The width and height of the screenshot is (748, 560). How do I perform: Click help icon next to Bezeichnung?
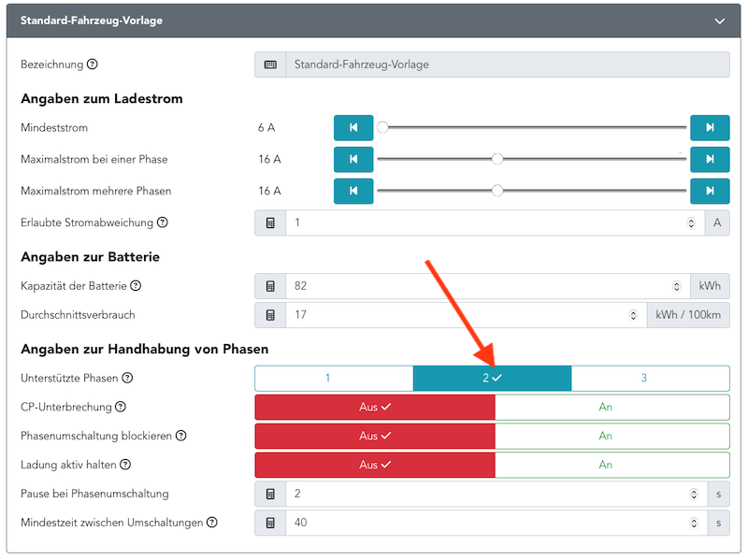tap(92, 65)
